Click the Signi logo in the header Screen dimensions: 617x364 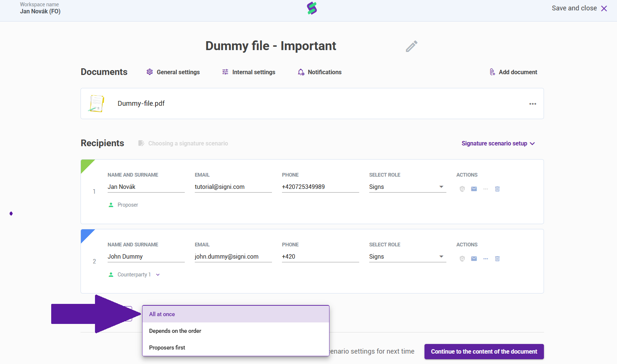(312, 8)
